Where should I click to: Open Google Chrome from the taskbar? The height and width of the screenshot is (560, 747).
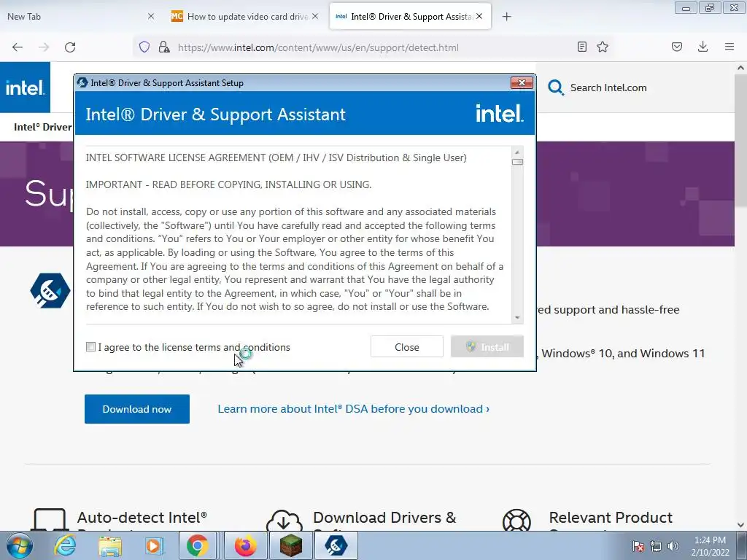(x=197, y=545)
